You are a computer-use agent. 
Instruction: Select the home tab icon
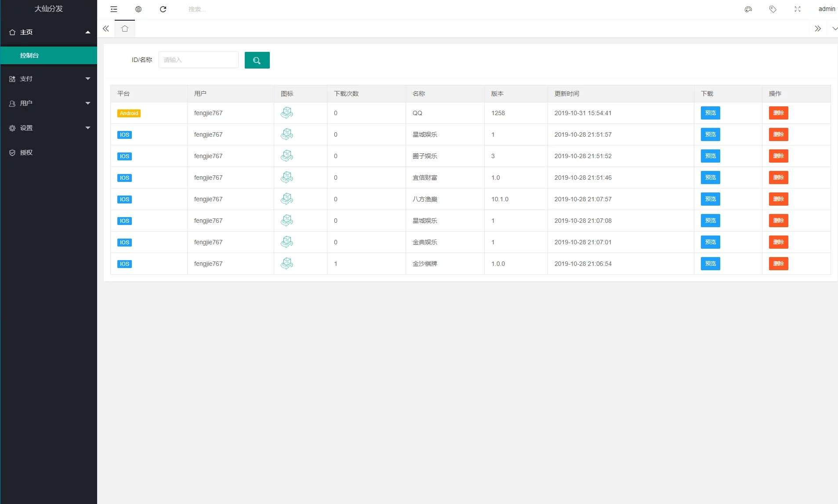point(125,29)
